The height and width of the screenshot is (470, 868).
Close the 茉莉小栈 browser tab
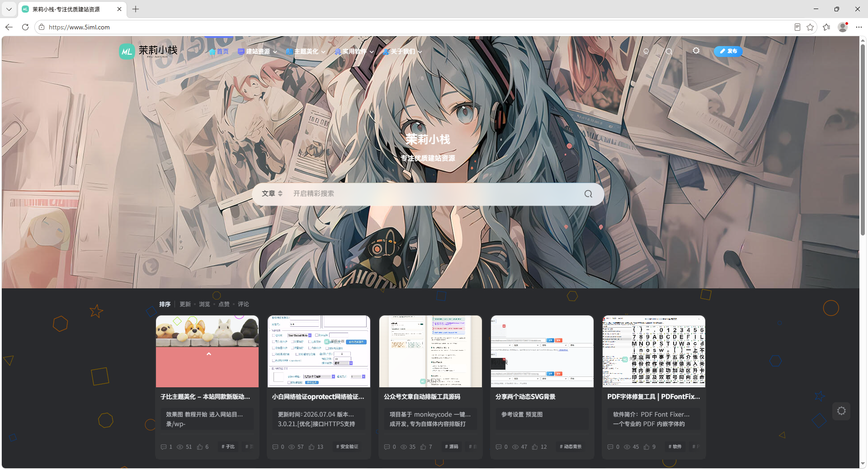click(119, 9)
